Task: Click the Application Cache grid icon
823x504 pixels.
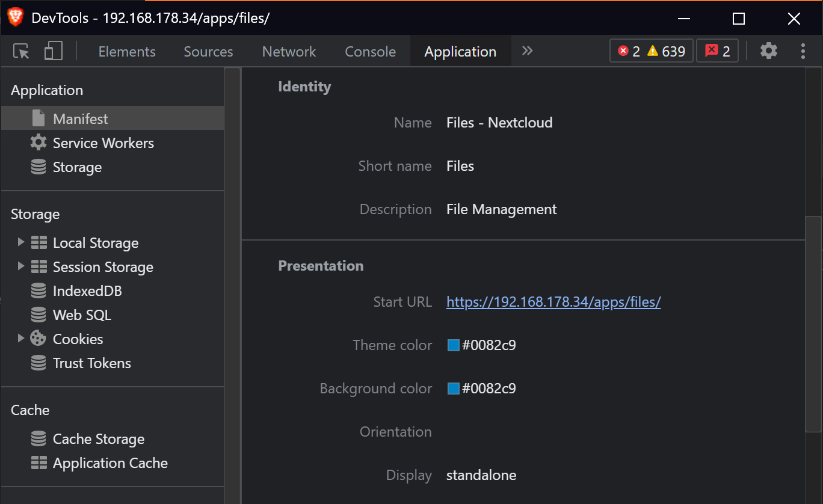Action: (x=39, y=463)
